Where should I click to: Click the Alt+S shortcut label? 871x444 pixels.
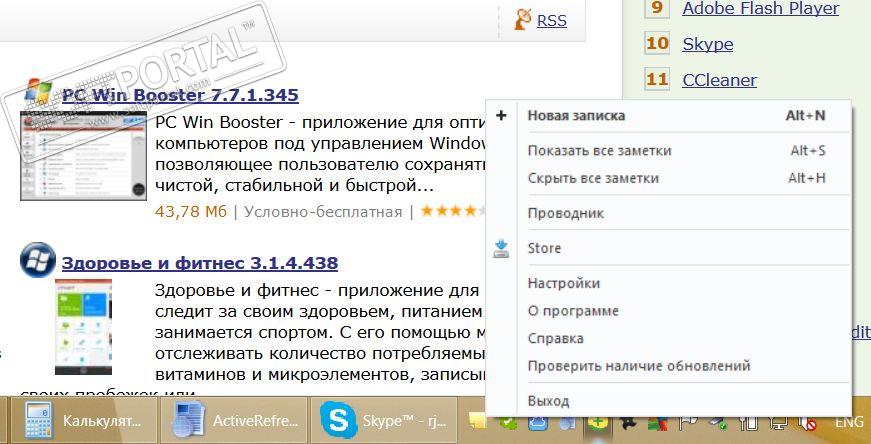[x=808, y=151]
